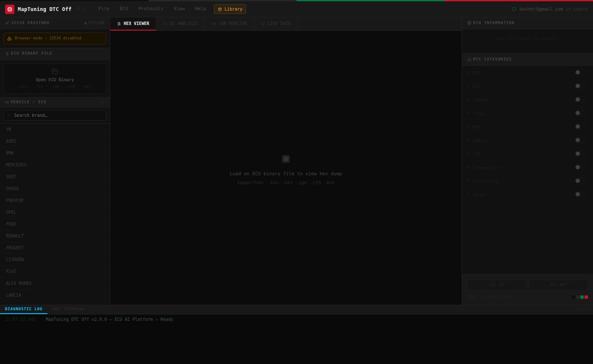
Task: Click the open folder icon for ECU binary
Action: 55,72
